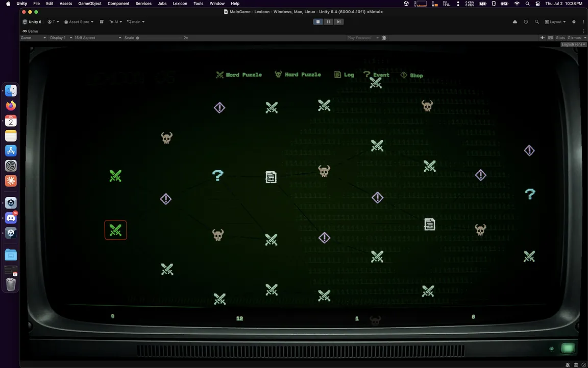Viewport: 588px width, 368px height.
Task: Change the 16:9 Aspect dropdown
Action: pyautogui.click(x=98, y=38)
